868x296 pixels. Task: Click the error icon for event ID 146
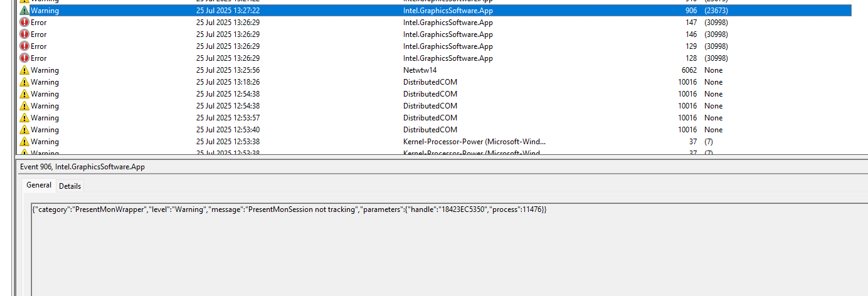point(24,34)
